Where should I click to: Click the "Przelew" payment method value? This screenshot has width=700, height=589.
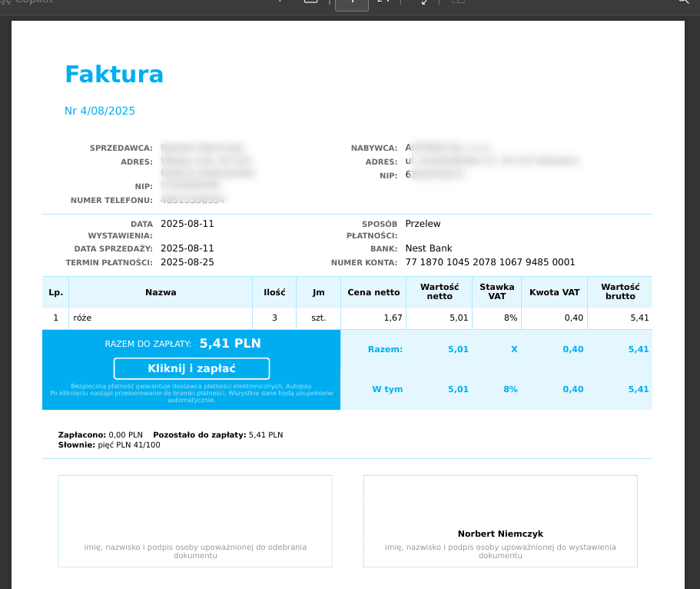click(x=423, y=224)
